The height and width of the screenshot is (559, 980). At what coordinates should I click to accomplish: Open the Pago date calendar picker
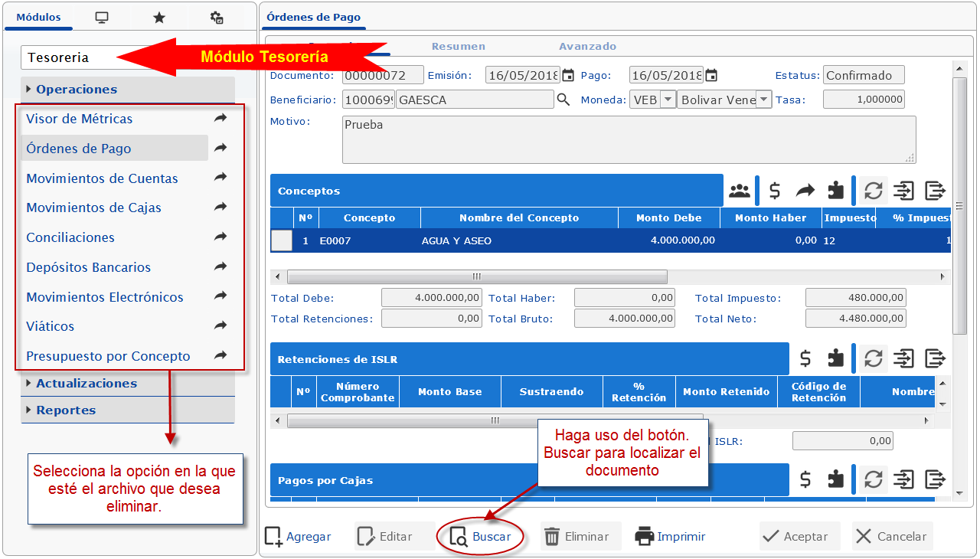[x=711, y=75]
